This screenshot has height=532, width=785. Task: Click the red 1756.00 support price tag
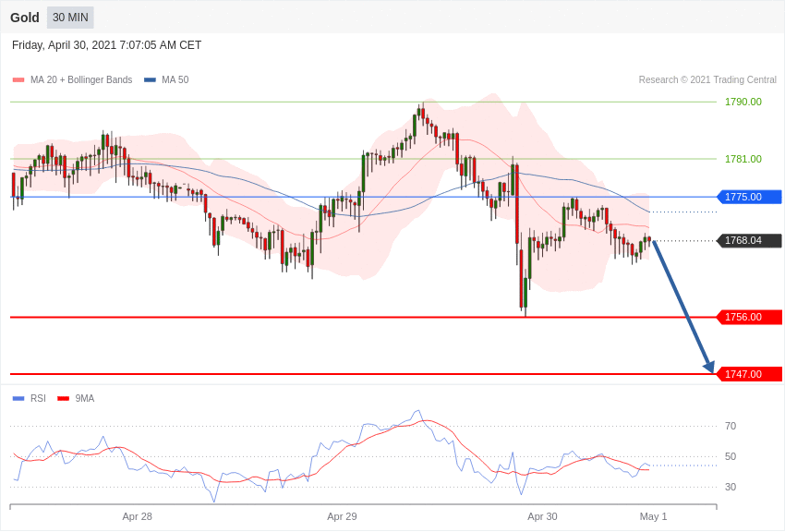pyautogui.click(x=750, y=317)
